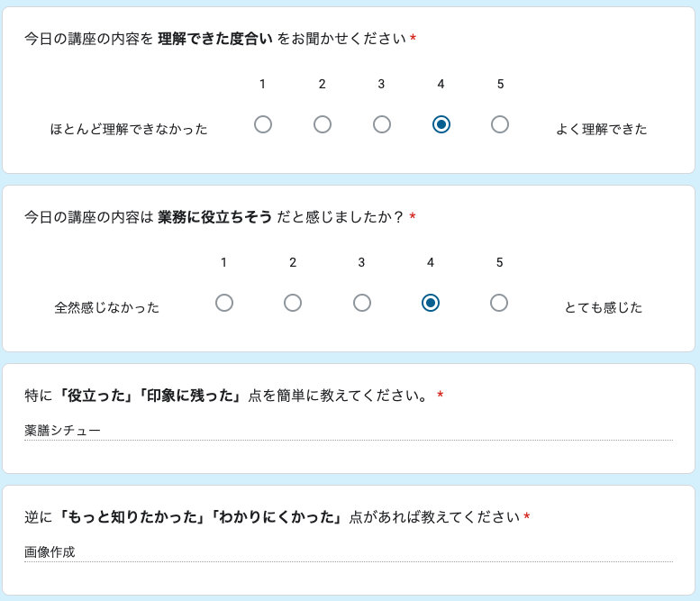Select rating 2 for 理解できた度合い
This screenshot has height=601, width=700.
pyautogui.click(x=323, y=124)
